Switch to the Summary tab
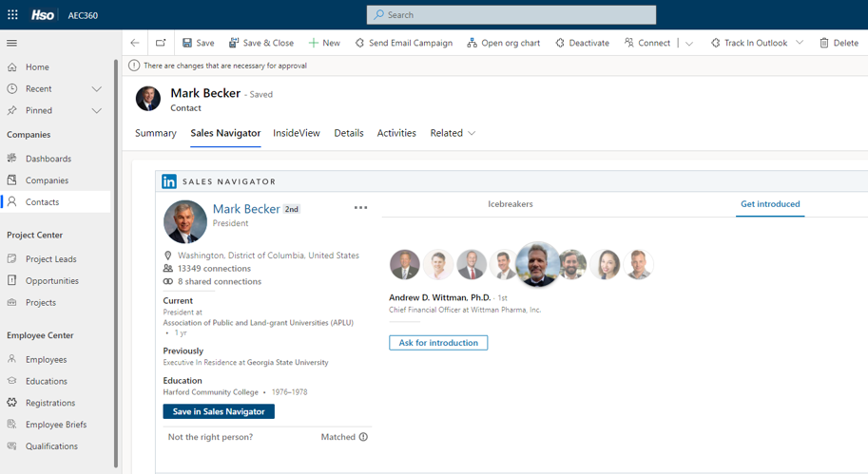 (156, 133)
